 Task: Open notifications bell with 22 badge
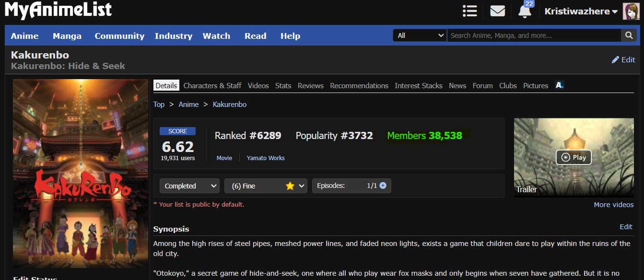point(525,11)
